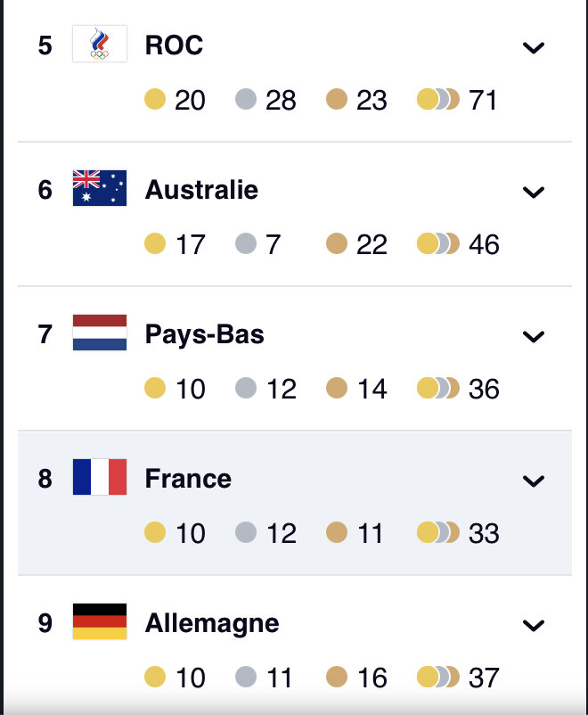Image resolution: width=588 pixels, height=715 pixels.
Task: Click the France tricolor flag icon
Action: (100, 477)
